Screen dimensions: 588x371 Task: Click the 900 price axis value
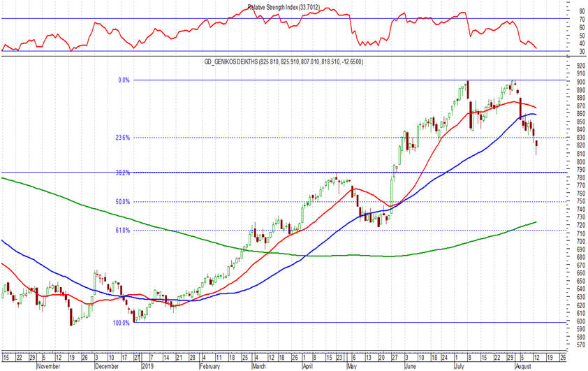[x=581, y=82]
